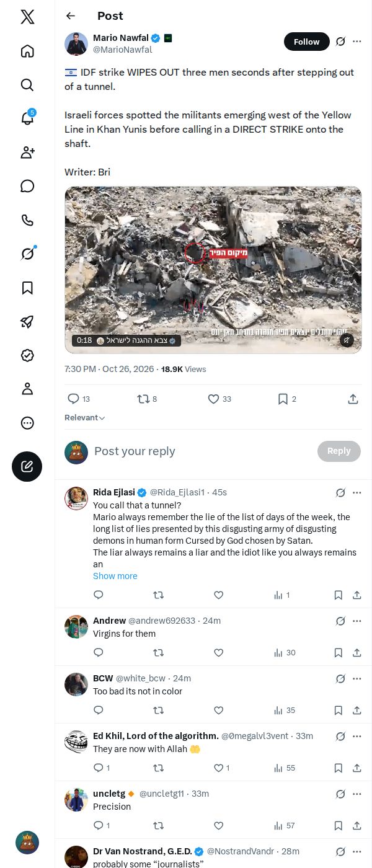The height and width of the screenshot is (868, 372).
Task: Open Grok icon in left sidebar
Action: coord(27,254)
